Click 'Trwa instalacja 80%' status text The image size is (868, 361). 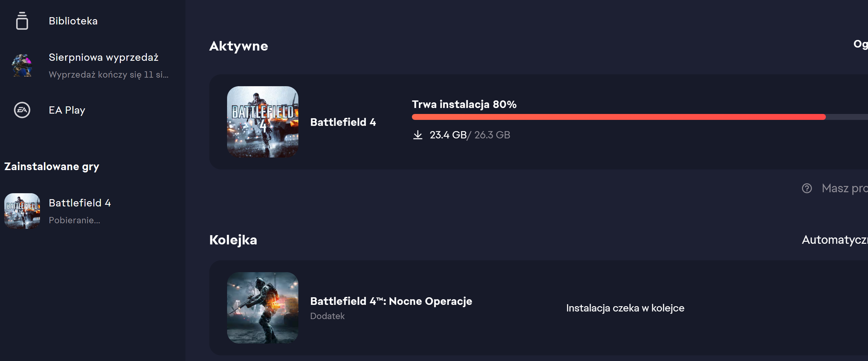[464, 104]
